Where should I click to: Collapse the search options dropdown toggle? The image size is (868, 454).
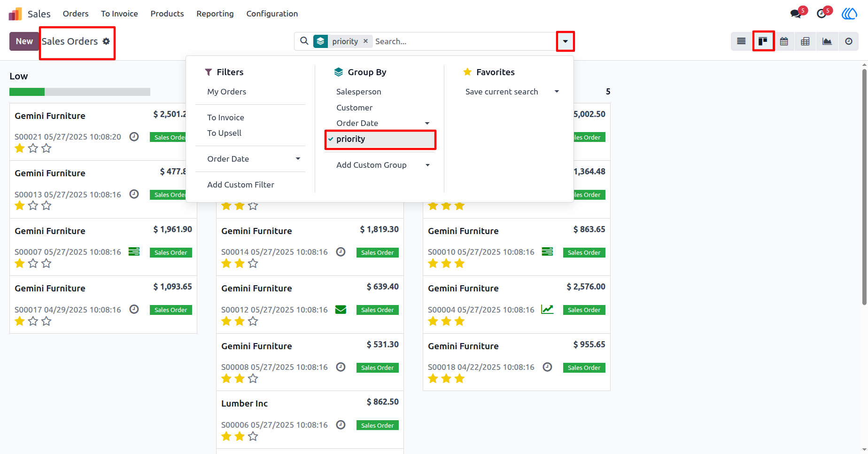pyautogui.click(x=565, y=41)
